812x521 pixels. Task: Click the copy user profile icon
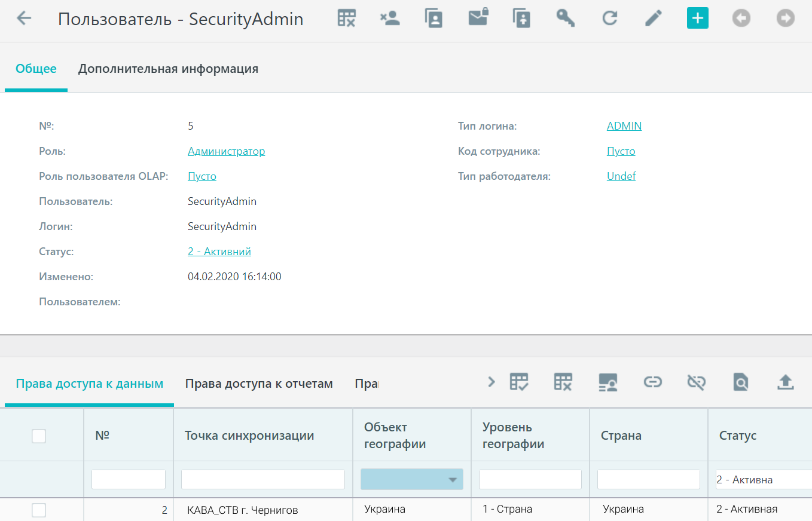pos(434,18)
